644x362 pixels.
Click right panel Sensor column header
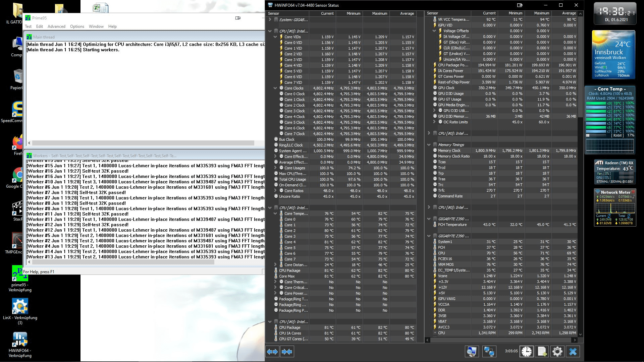pyautogui.click(x=448, y=13)
